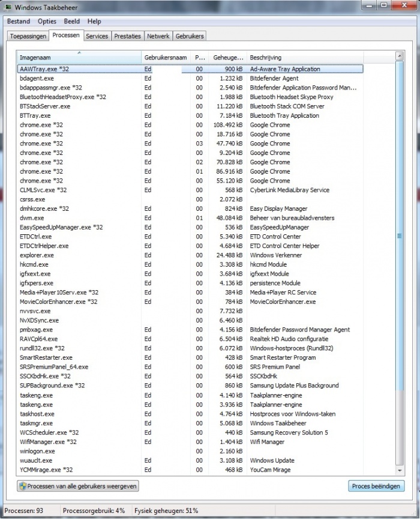Select MovieColorEnhancer.exe *32 process

tap(190, 302)
